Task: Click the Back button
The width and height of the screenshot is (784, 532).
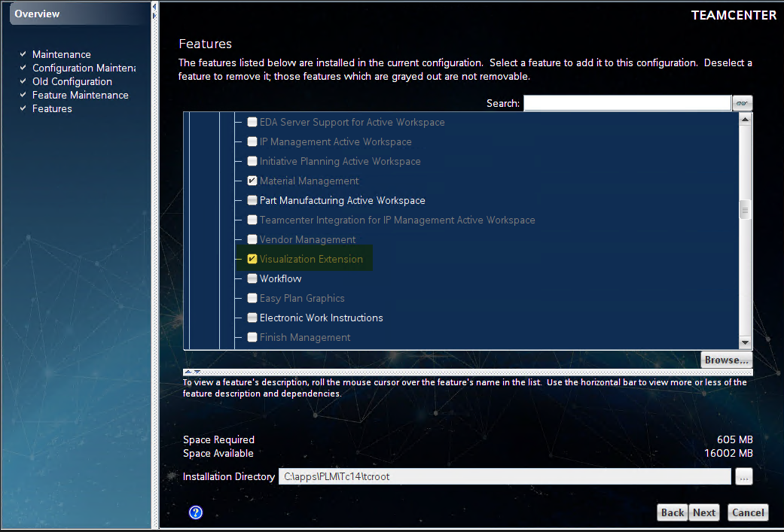Action: pyautogui.click(x=672, y=512)
